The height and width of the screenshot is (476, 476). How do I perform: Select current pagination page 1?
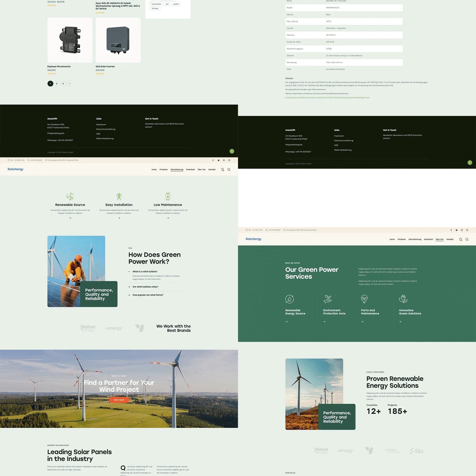(50, 84)
